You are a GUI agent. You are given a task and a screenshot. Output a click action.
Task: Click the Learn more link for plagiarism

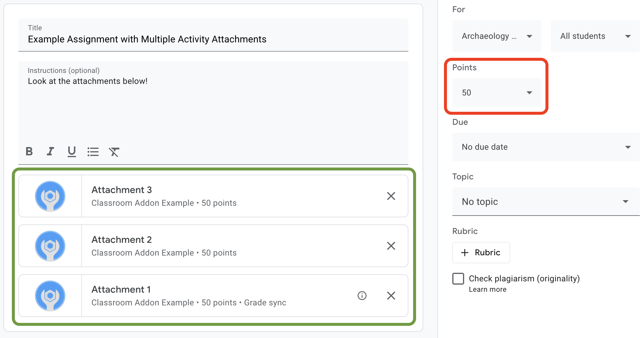487,291
